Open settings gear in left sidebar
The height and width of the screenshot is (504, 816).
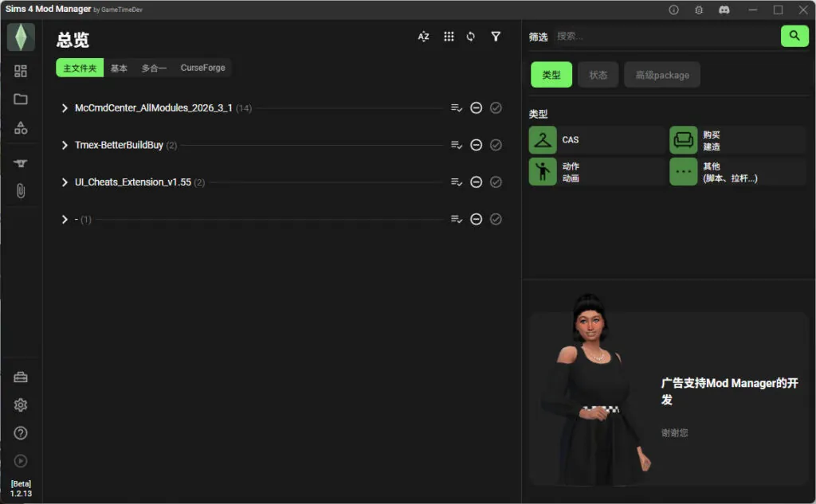click(21, 404)
